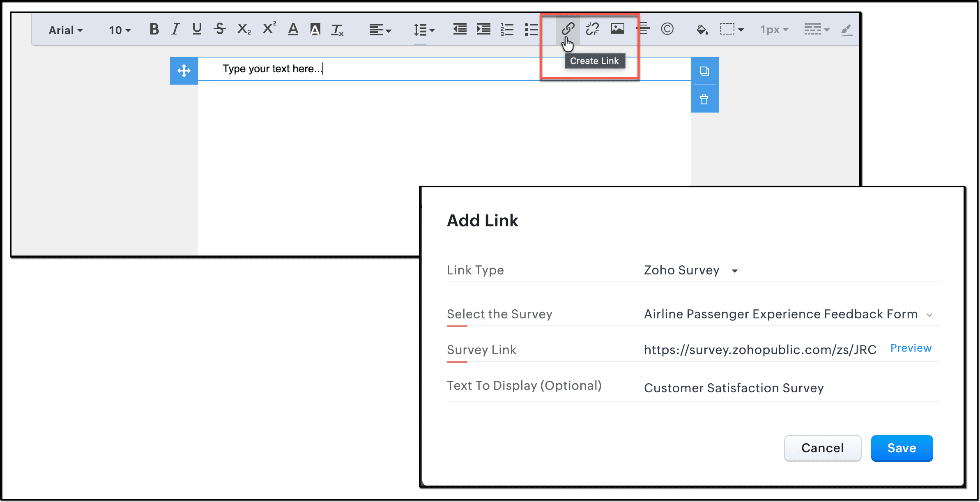The width and height of the screenshot is (980, 502).
Task: Click the Preview survey link
Action: [x=911, y=348]
